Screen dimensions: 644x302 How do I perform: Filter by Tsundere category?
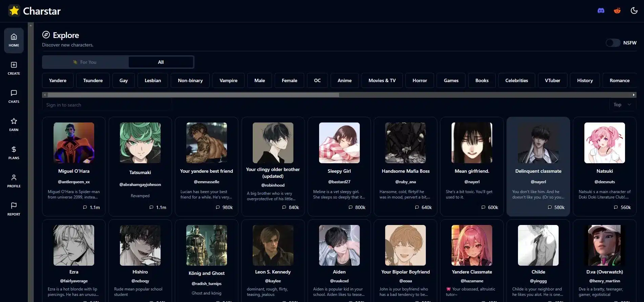[x=93, y=80]
